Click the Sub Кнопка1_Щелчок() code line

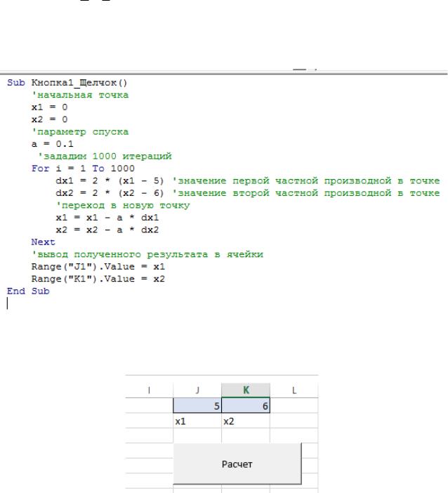tap(67, 83)
